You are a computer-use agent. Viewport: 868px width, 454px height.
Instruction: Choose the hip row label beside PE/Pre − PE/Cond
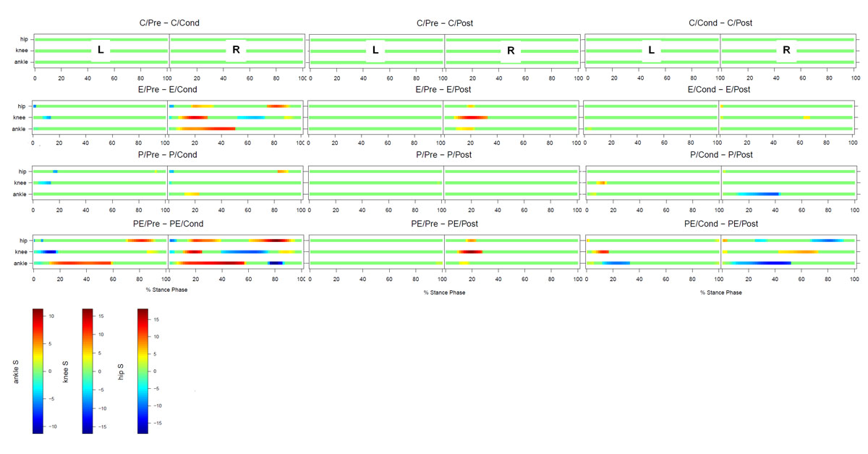(22, 240)
